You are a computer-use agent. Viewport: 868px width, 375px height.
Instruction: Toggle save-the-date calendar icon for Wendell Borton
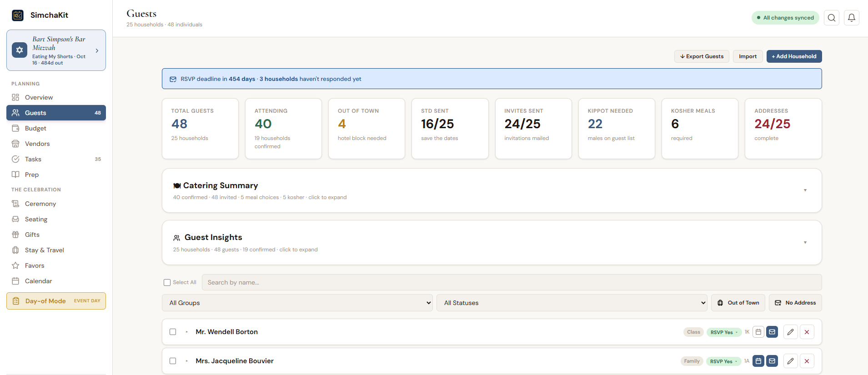[x=758, y=332]
